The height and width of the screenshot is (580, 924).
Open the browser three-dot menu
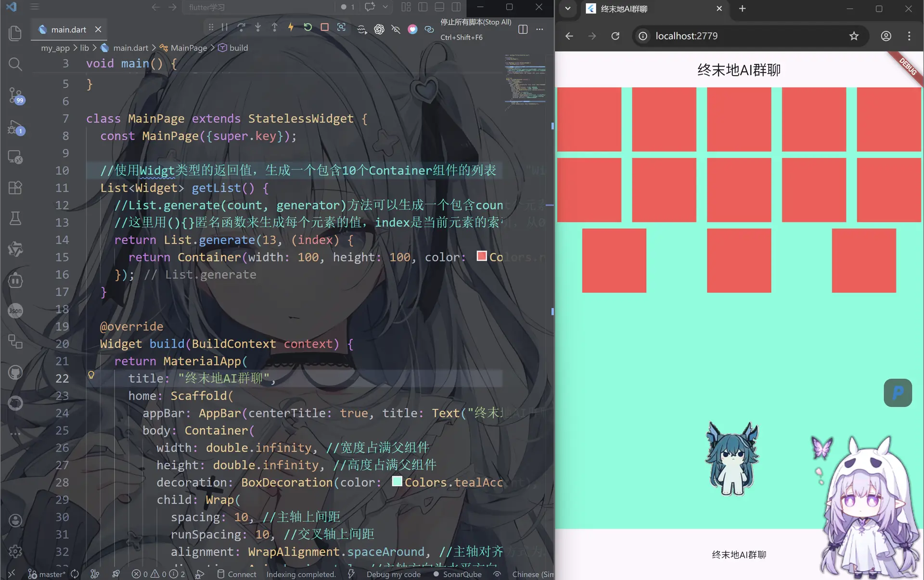coord(909,36)
